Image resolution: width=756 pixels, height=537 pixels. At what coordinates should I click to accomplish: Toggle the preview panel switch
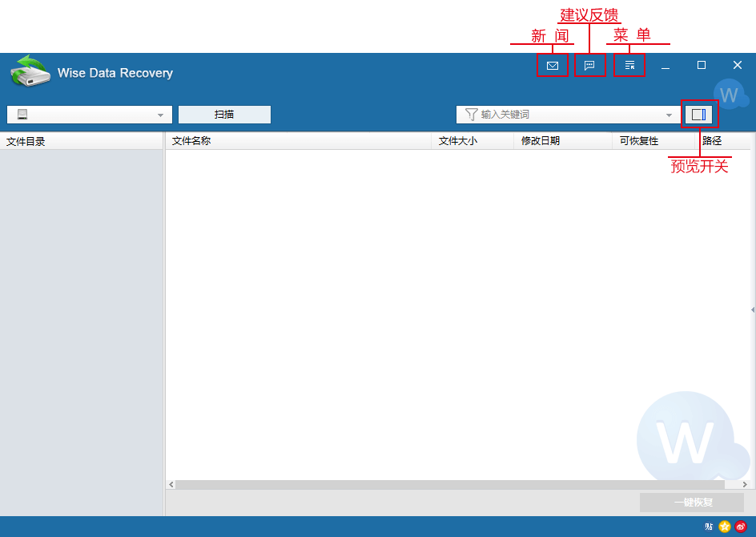698,115
